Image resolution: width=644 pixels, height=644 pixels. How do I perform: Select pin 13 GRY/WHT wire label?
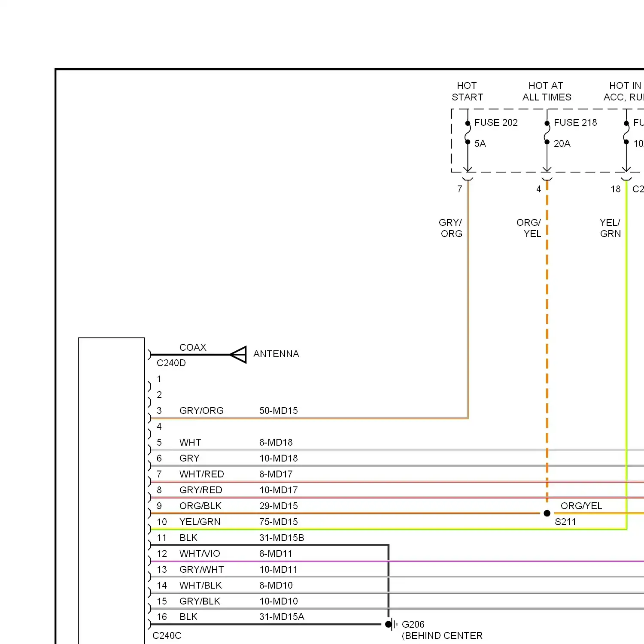pos(202,569)
